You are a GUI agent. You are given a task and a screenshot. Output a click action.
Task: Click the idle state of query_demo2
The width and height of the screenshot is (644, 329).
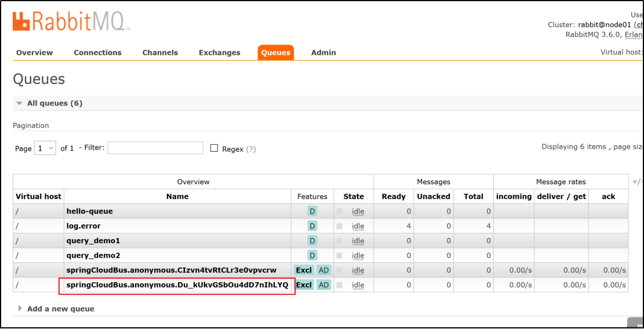click(358, 255)
